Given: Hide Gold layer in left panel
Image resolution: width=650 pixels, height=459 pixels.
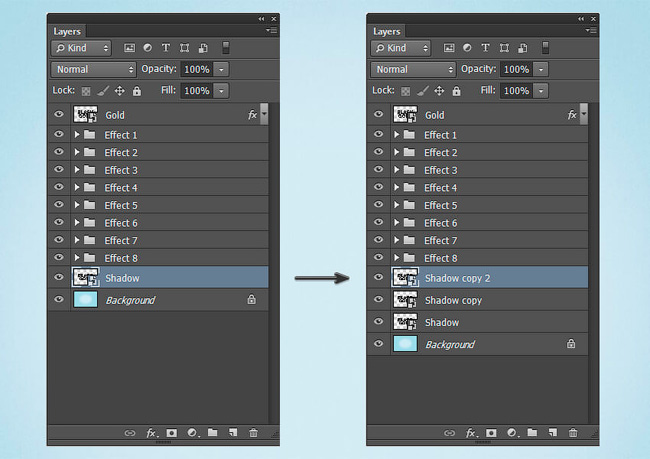Looking at the screenshot, I should click(x=58, y=114).
